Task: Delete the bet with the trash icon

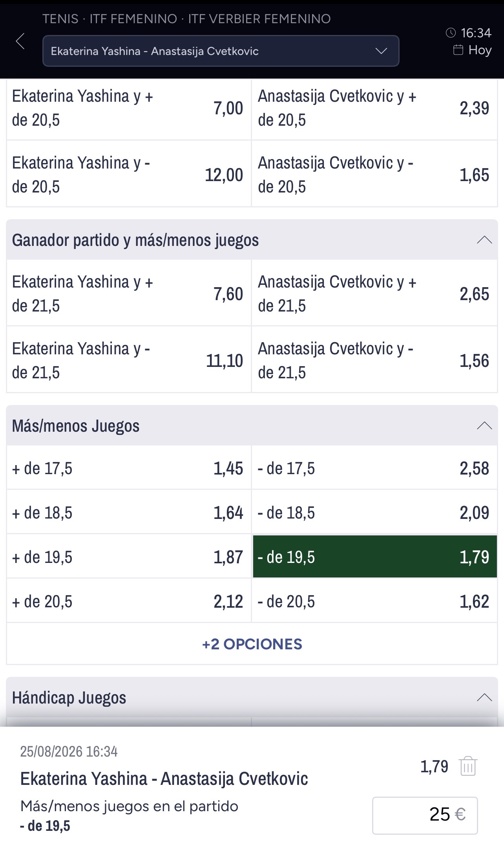Action: pos(468,766)
